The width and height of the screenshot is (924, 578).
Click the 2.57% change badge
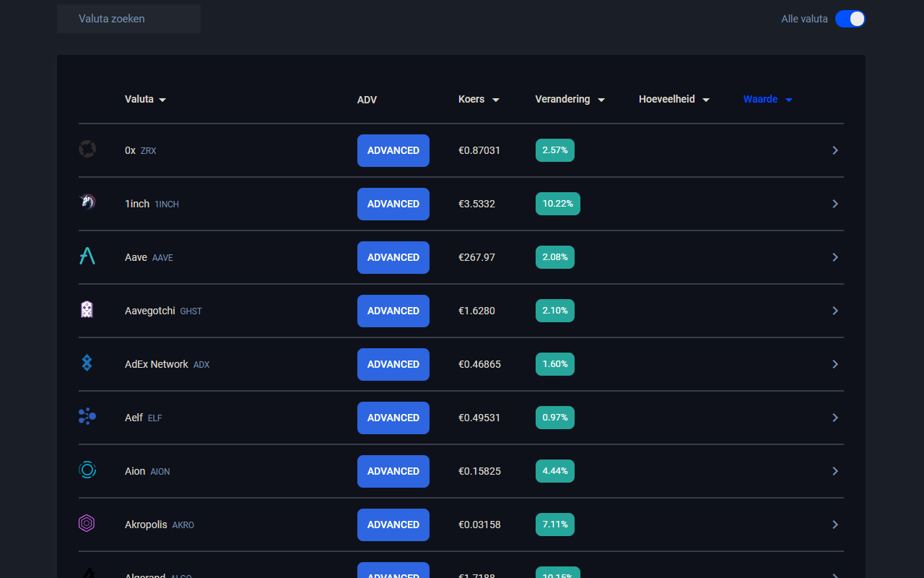[555, 150]
